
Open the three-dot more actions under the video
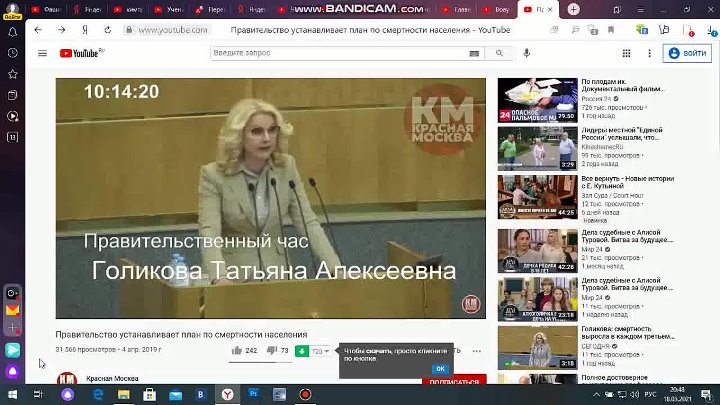477,351
